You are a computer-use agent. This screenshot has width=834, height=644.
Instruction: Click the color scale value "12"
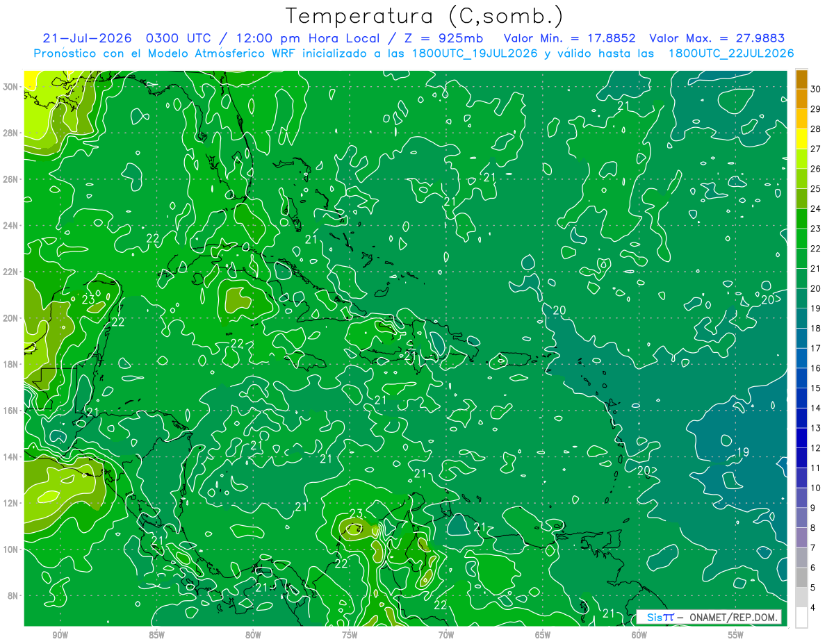pos(817,448)
